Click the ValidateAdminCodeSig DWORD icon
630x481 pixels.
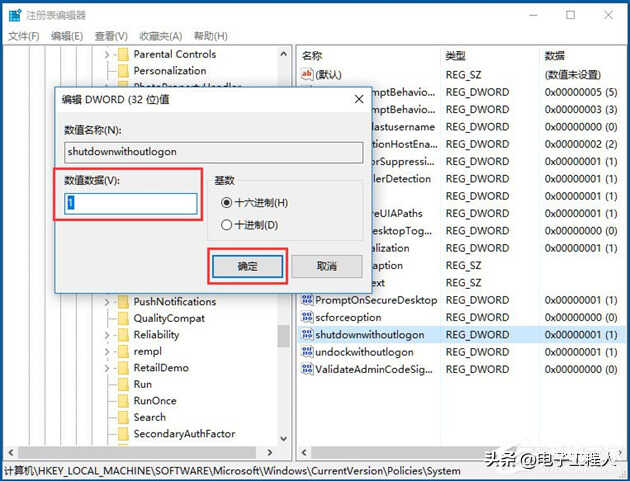307,369
